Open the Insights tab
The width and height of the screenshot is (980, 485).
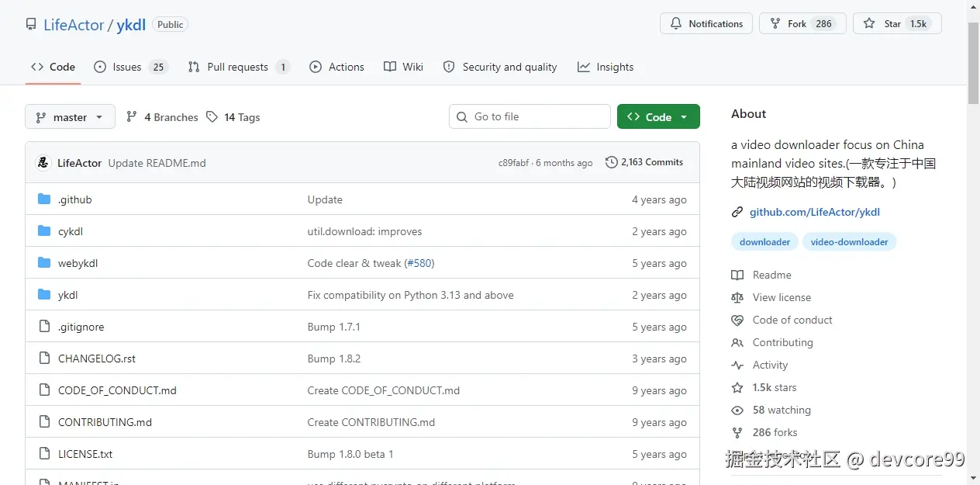pyautogui.click(x=606, y=67)
